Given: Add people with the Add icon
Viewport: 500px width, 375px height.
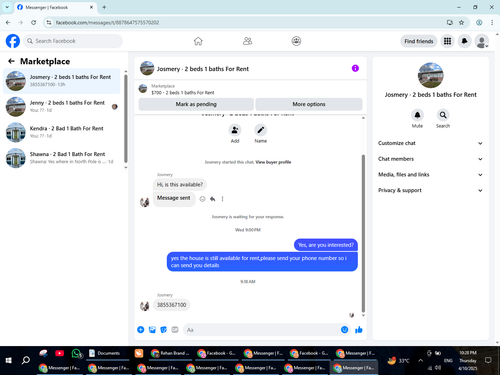Looking at the screenshot, I should 235,130.
